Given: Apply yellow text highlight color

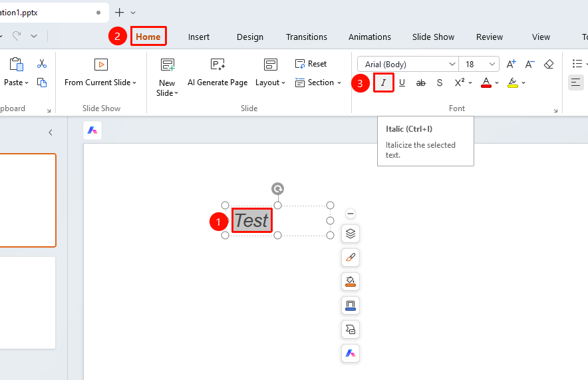Looking at the screenshot, I should tap(513, 83).
